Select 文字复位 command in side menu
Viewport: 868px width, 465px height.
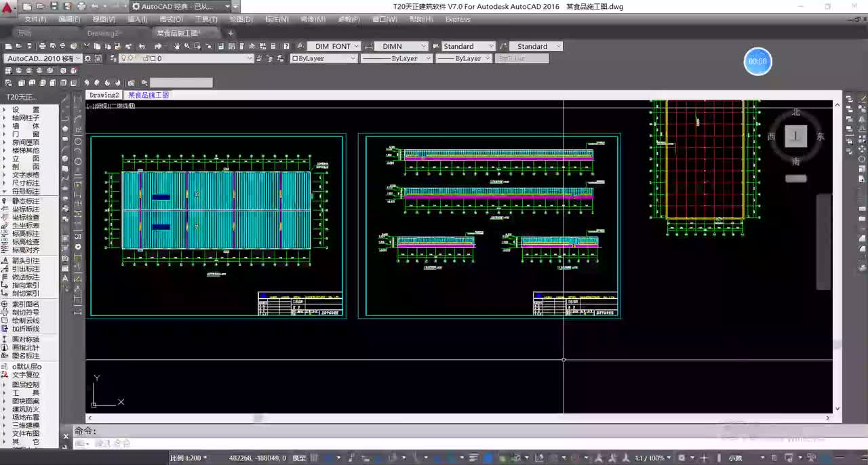pyautogui.click(x=26, y=375)
